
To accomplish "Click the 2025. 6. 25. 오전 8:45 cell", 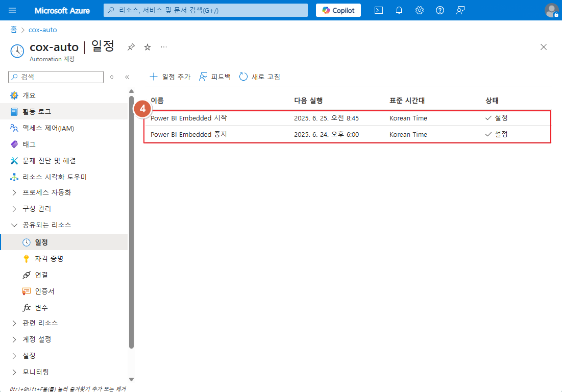I will (326, 118).
